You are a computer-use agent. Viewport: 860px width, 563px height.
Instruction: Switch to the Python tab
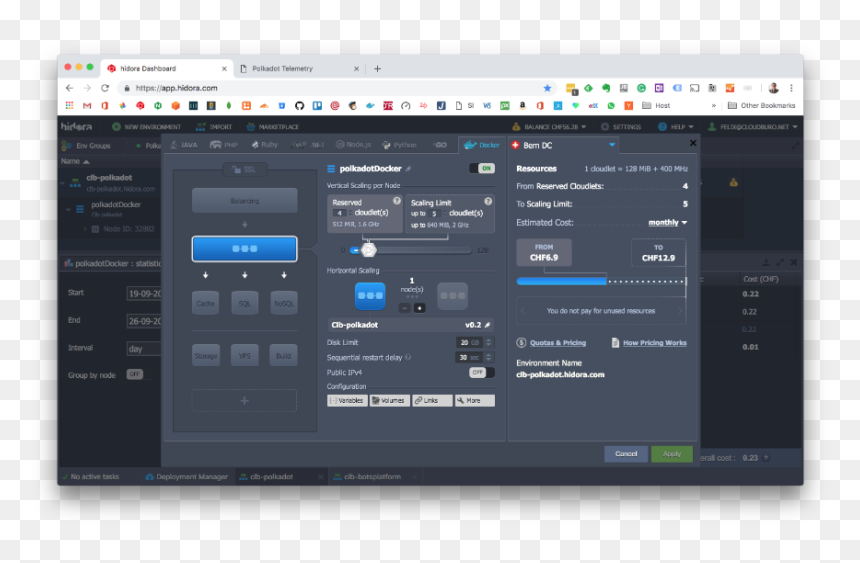point(399,145)
